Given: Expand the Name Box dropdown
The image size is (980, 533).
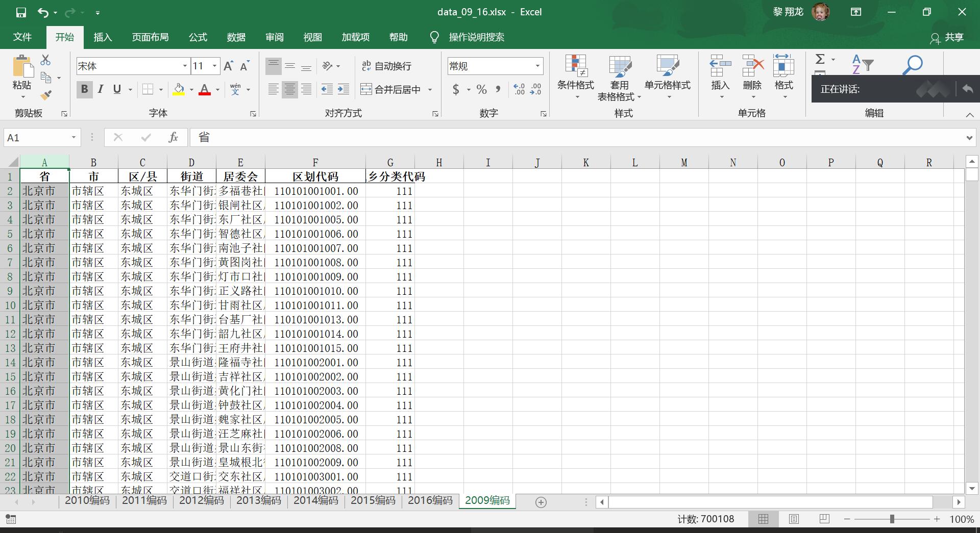Looking at the screenshot, I should [73, 137].
